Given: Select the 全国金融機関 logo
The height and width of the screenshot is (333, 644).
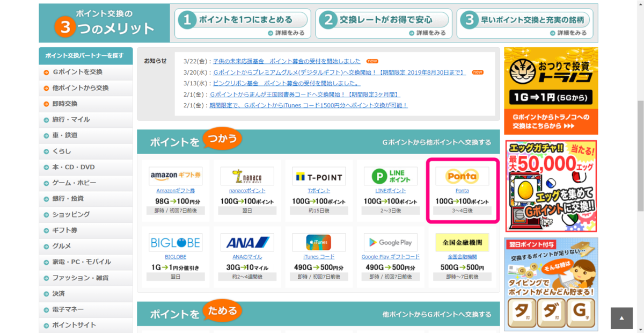Looking at the screenshot, I should click(462, 242).
